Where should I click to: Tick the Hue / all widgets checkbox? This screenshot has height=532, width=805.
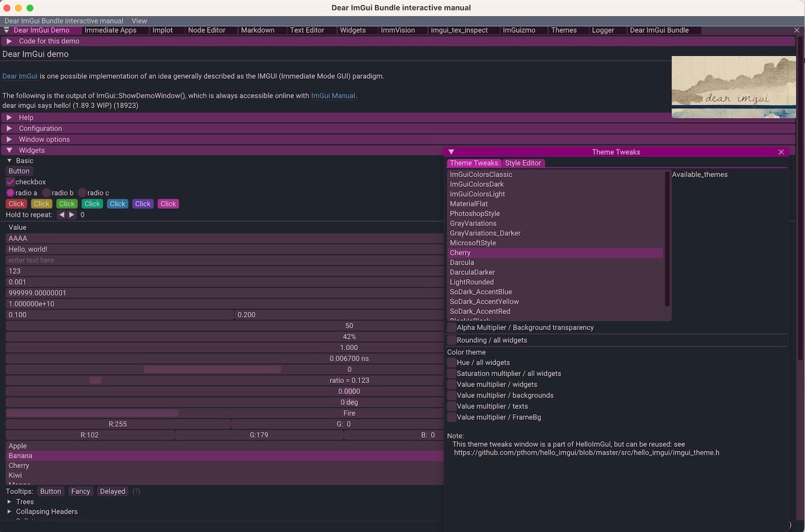coord(452,362)
